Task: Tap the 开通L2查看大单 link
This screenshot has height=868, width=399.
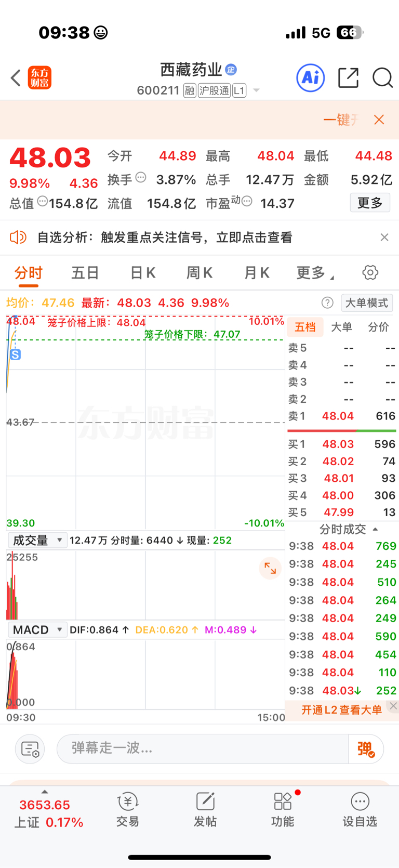Action: 341,710
